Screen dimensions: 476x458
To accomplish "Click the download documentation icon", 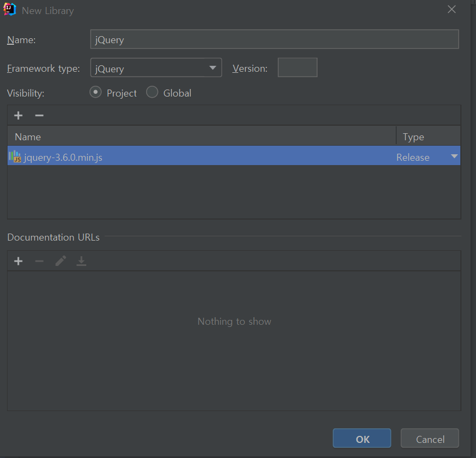I will (81, 261).
